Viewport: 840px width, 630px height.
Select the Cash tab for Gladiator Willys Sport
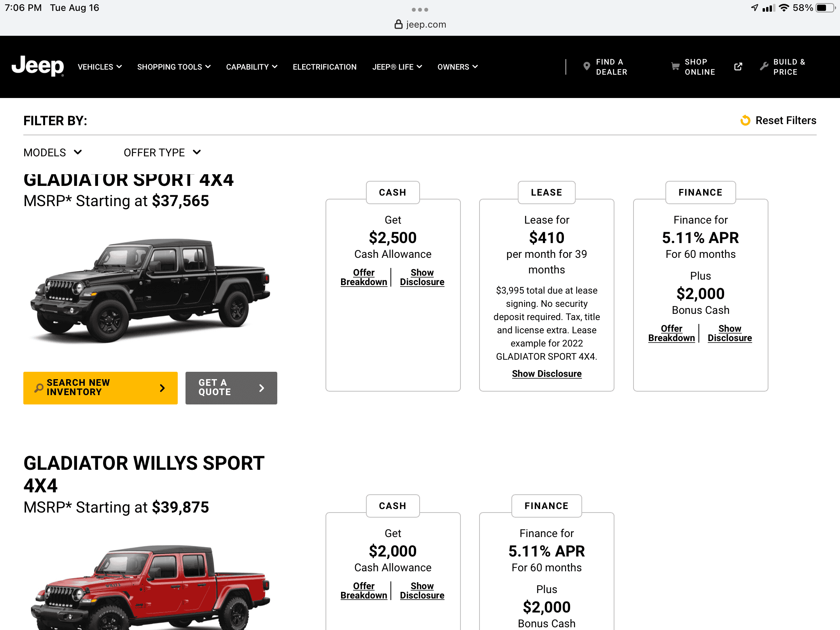click(x=393, y=506)
